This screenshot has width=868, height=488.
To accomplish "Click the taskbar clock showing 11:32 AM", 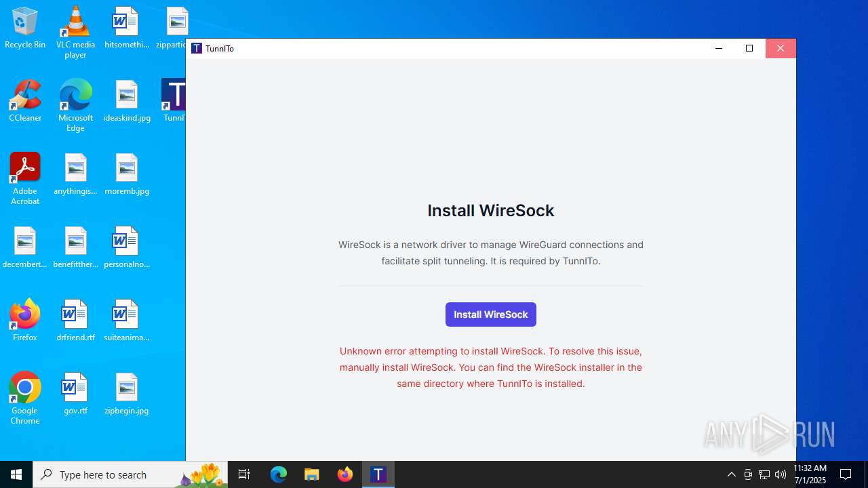I will (x=810, y=474).
